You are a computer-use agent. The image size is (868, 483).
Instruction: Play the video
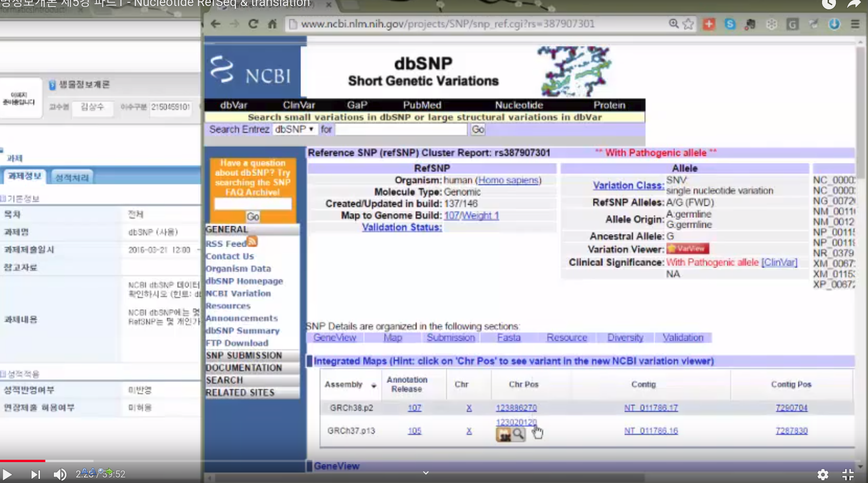click(7, 474)
